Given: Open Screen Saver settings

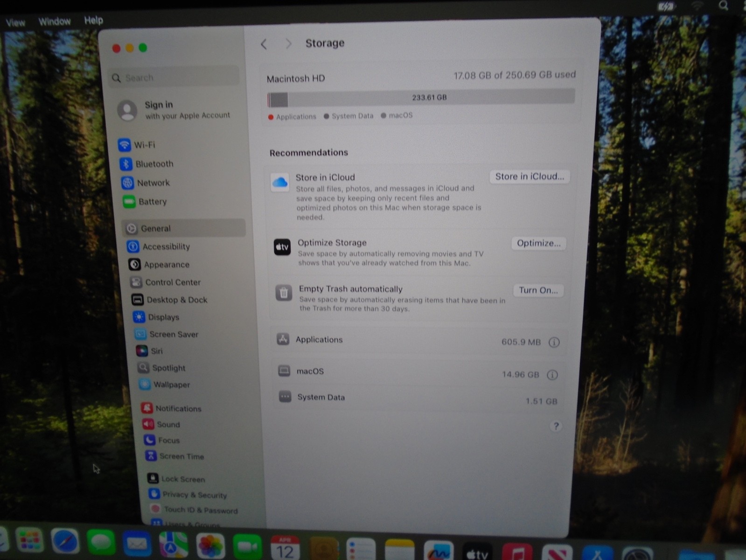Looking at the screenshot, I should click(167, 334).
